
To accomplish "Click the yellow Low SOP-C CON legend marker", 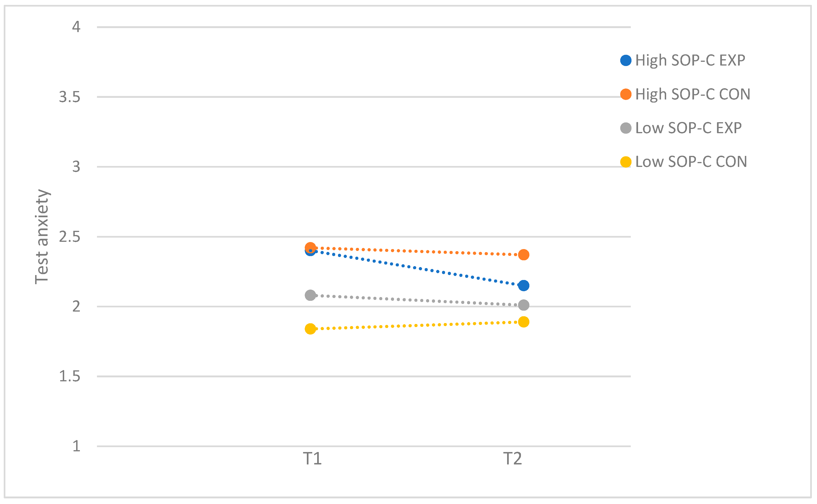I will point(626,162).
